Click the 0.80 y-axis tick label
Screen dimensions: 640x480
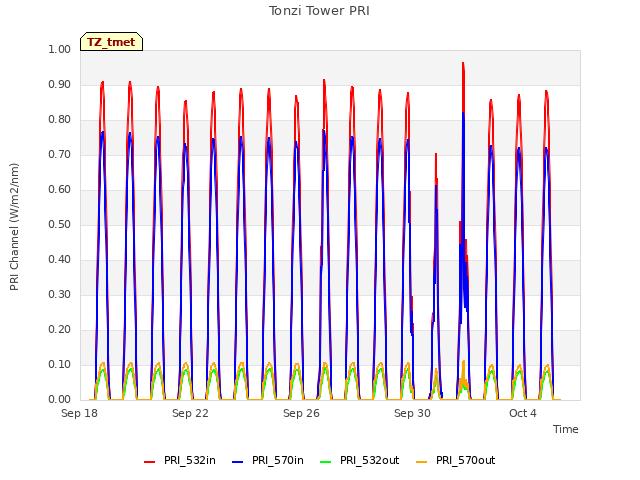pyautogui.click(x=60, y=120)
